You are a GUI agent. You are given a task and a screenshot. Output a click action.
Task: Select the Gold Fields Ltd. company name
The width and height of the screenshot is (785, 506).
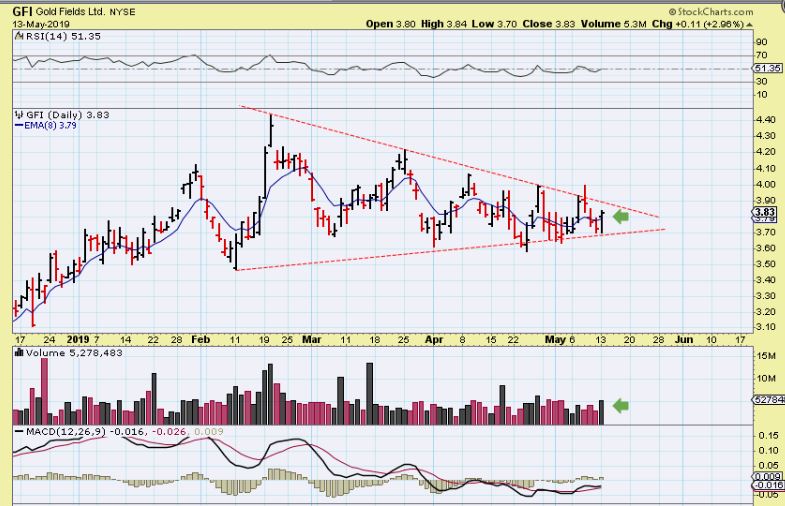click(x=71, y=12)
